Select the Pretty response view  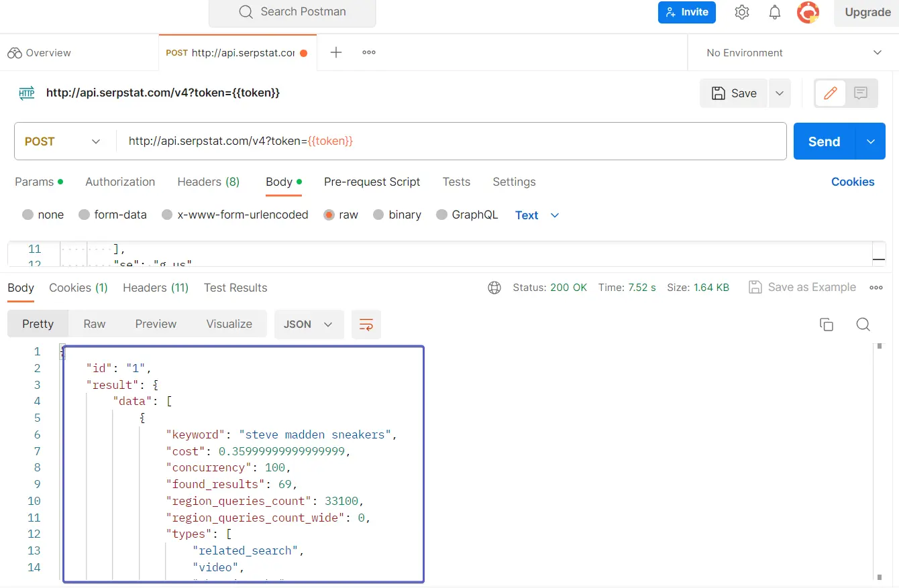(x=38, y=324)
